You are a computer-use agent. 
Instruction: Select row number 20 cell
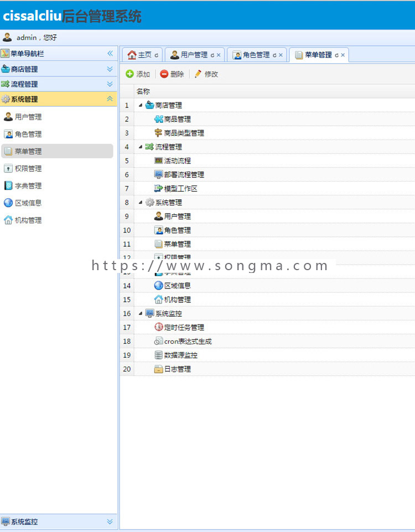127,369
